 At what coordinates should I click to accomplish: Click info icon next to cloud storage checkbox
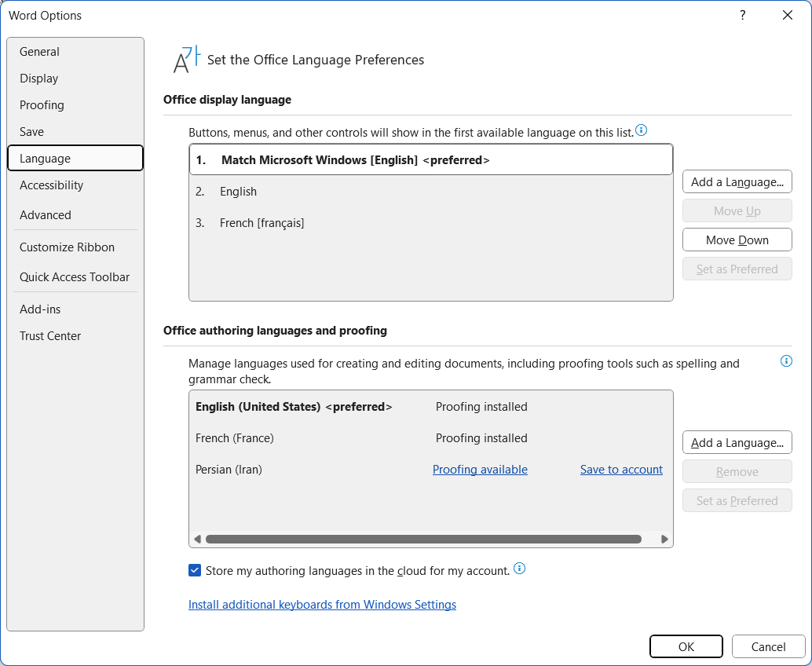tap(519, 569)
